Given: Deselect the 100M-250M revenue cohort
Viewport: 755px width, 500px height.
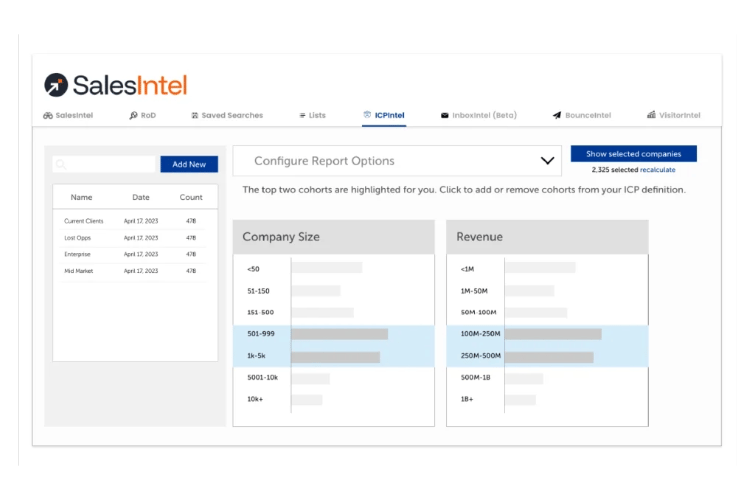Looking at the screenshot, I should [547, 334].
